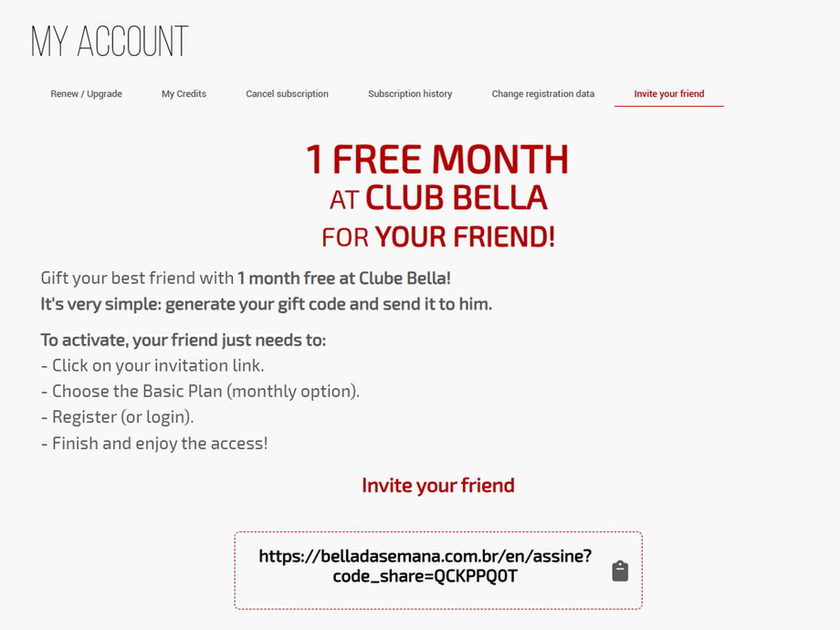This screenshot has height=630, width=840.
Task: Click the belladasemana.com.br invitation URL text
Action: click(425, 556)
